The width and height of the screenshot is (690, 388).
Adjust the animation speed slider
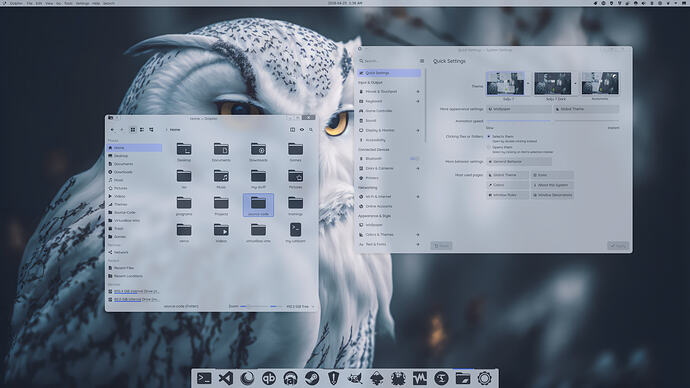tap(553, 120)
